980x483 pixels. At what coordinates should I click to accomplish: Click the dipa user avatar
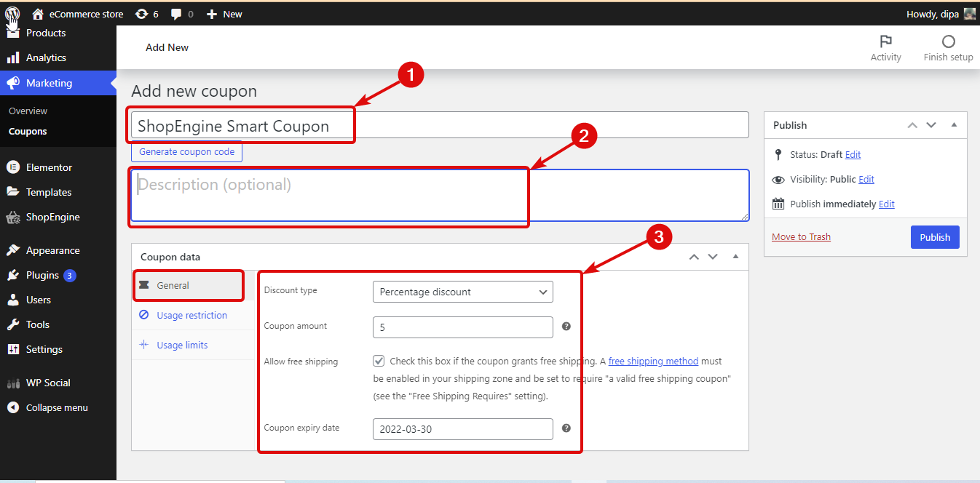coord(969,14)
